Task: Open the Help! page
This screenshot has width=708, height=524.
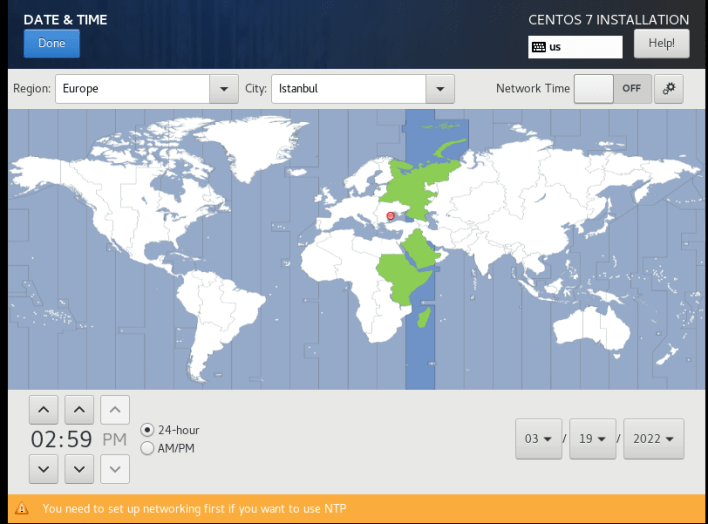Action: [661, 43]
